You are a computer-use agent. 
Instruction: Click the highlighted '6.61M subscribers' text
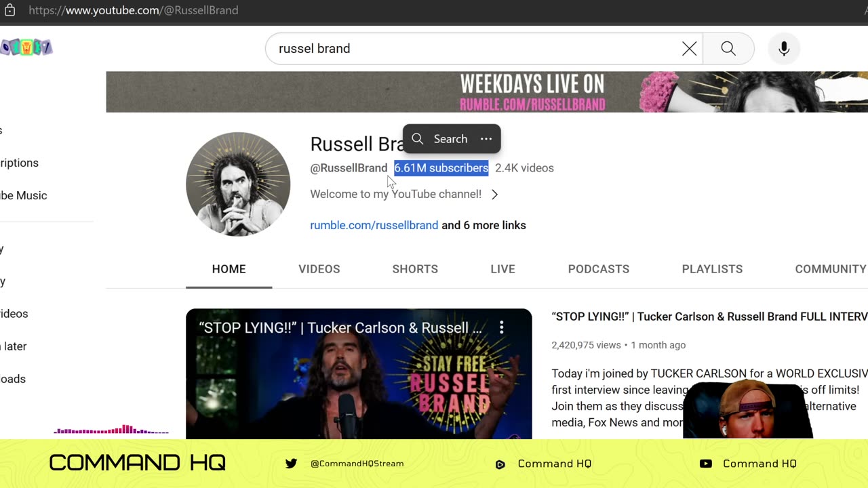tap(441, 168)
